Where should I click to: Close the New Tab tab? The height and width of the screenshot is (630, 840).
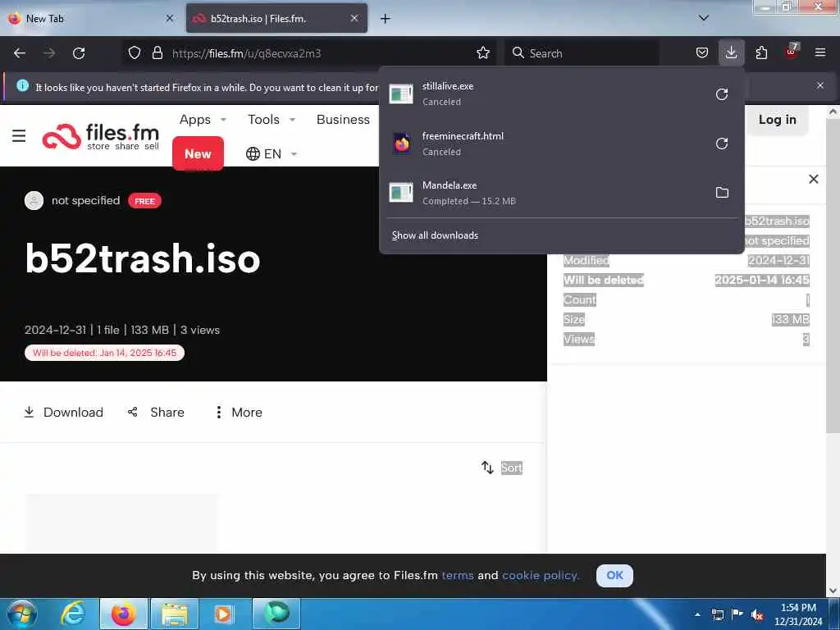point(170,18)
